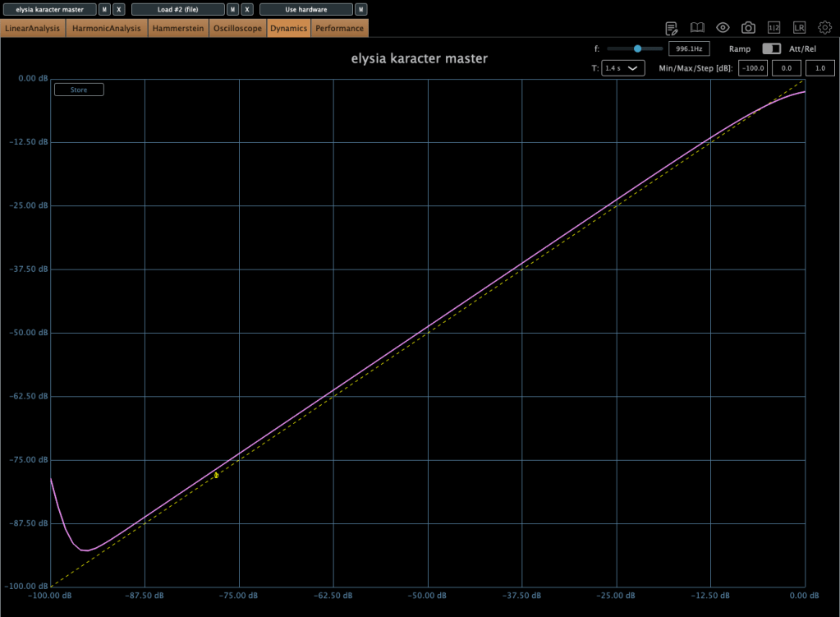Click the 996.1Hz frequency field
Image resolution: width=840 pixels, height=617 pixels.
pos(689,49)
